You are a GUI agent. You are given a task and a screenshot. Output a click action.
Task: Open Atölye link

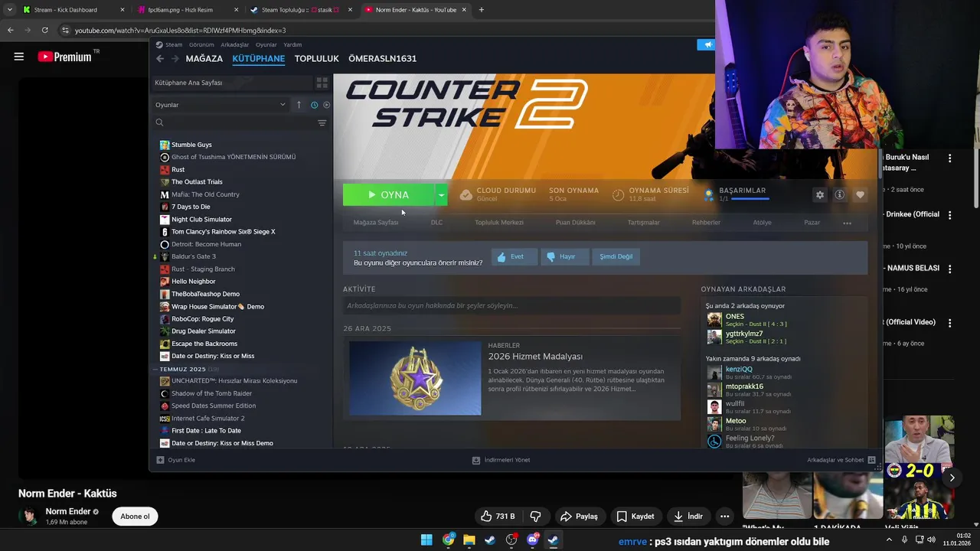coord(762,223)
